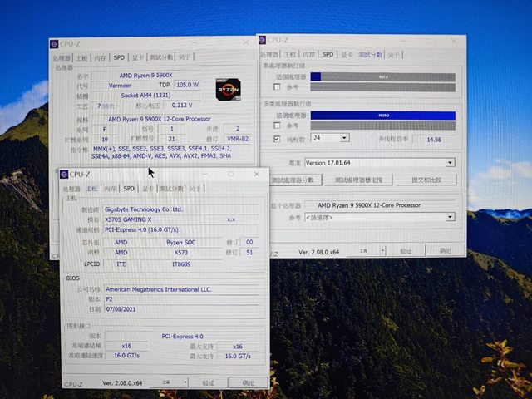Click CPU-Z icon in processor window title bar
The width and height of the screenshot is (532, 399).
coord(55,44)
